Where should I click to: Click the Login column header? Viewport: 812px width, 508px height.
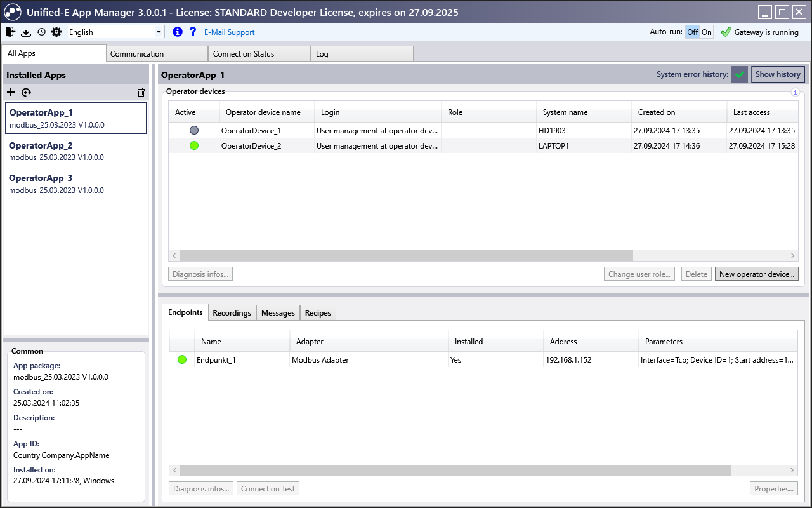[x=378, y=112]
